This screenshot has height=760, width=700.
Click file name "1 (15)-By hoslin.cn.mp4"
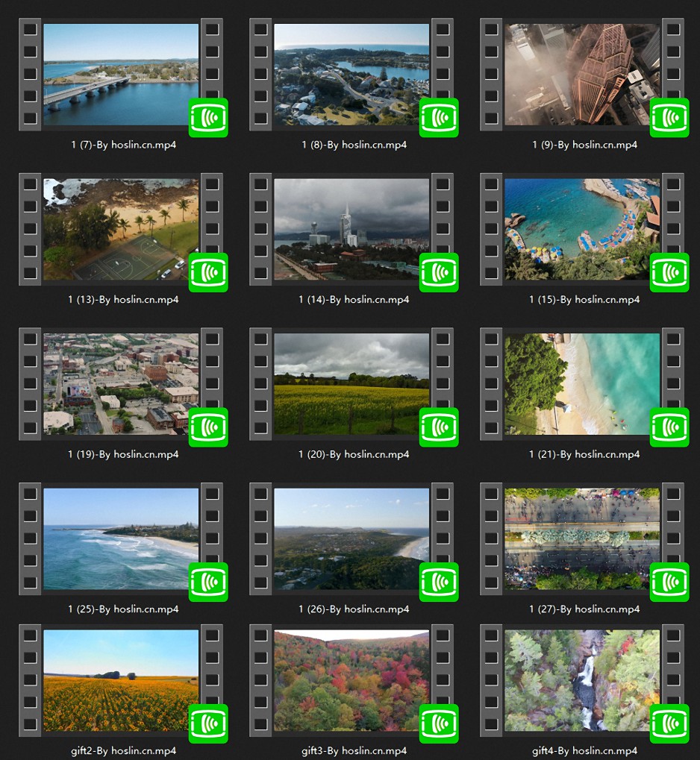pyautogui.click(x=584, y=300)
